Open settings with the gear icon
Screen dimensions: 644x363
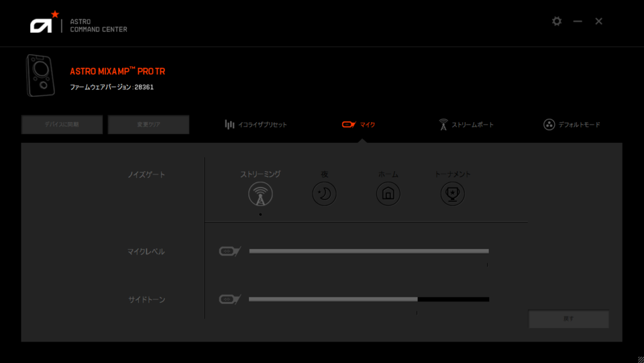(557, 21)
